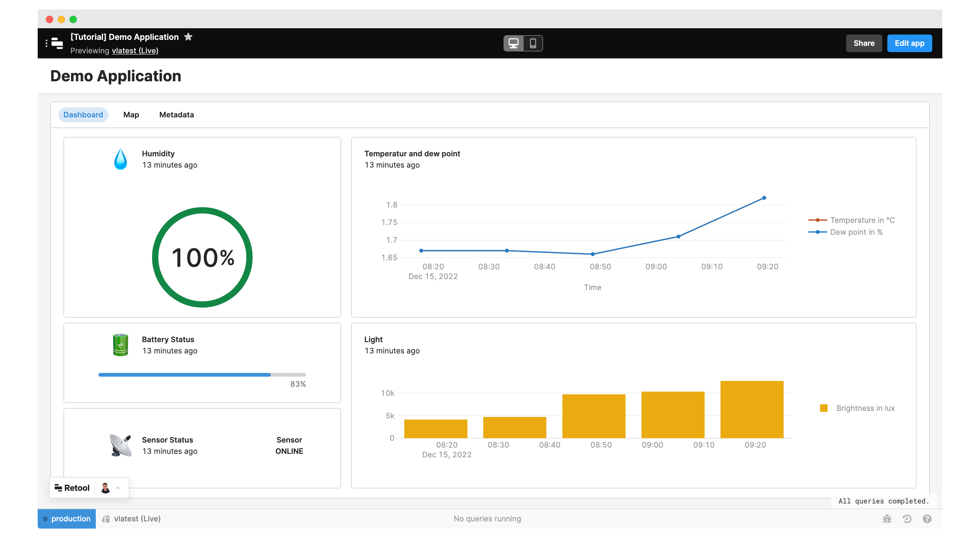
Task: Toggle Dew point series in chart legend
Action: [x=856, y=232]
